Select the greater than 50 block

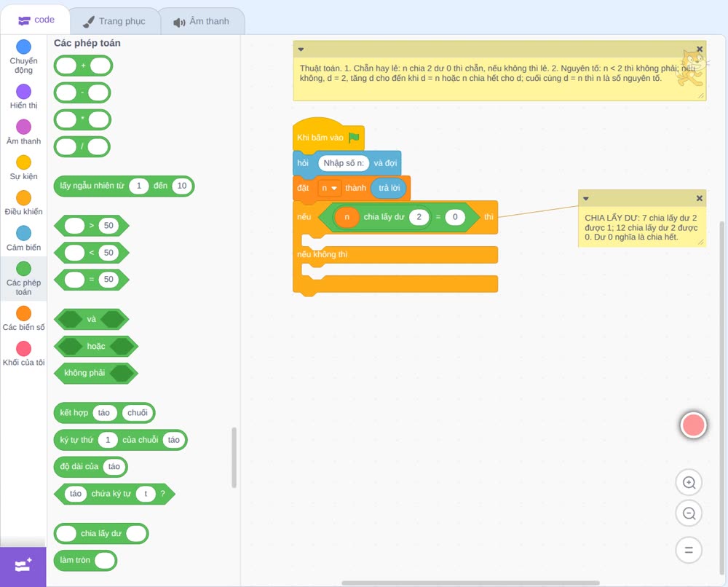pyautogui.click(x=92, y=226)
